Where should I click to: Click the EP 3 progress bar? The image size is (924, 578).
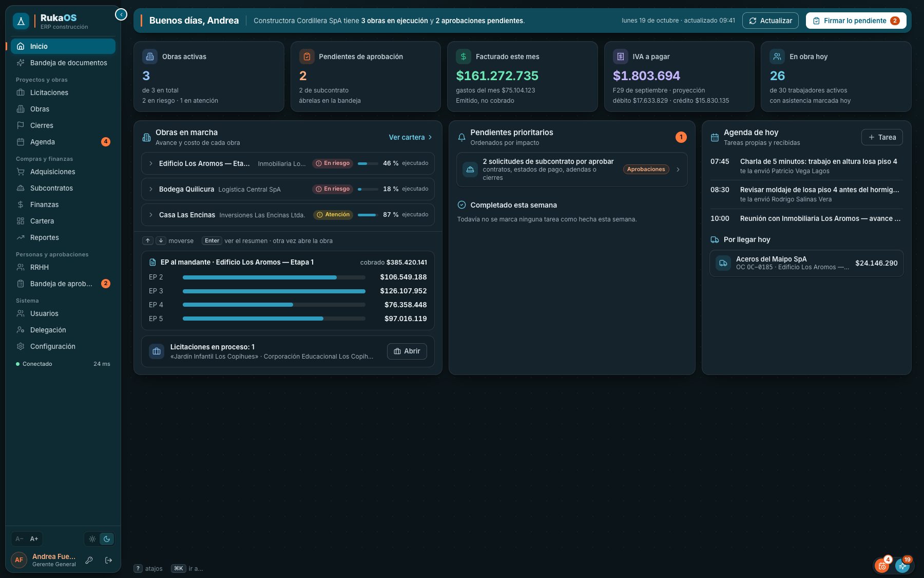click(x=274, y=291)
